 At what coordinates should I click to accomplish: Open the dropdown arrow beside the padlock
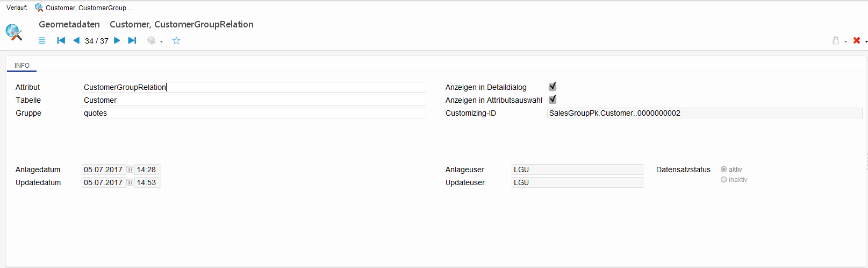coord(845,41)
